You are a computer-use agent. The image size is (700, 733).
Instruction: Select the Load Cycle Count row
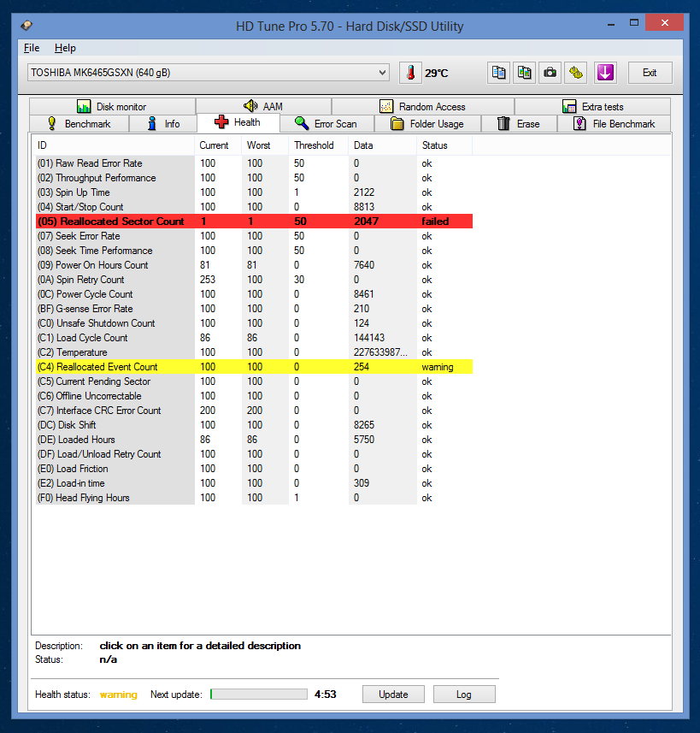point(254,338)
